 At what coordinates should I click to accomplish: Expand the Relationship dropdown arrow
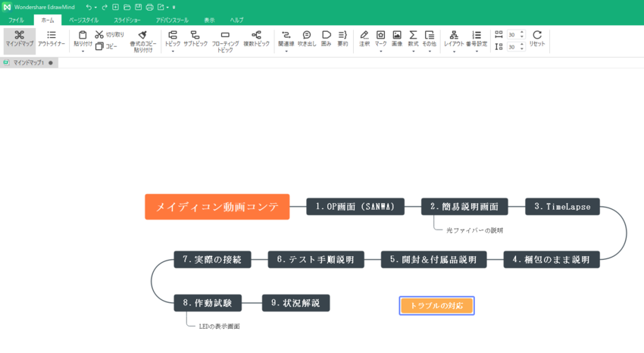tap(286, 52)
